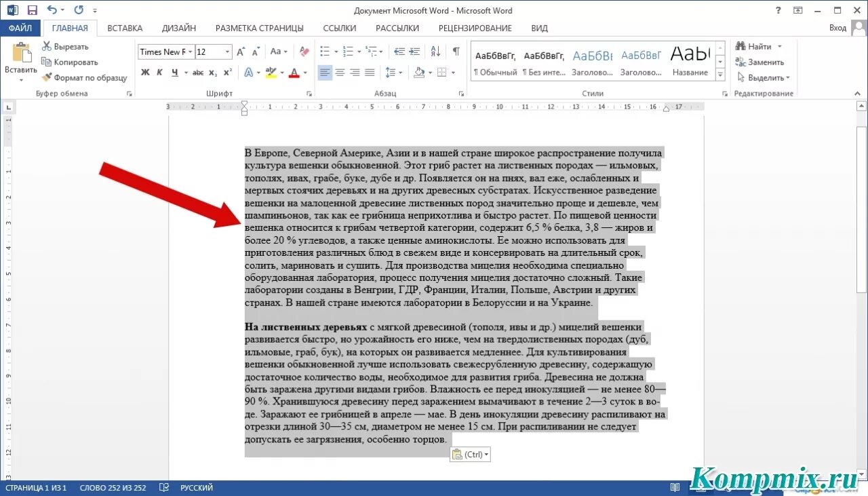Viewport: 868px width, 496px height.
Task: Open the ФАЙЛ tab
Action: pos(21,28)
